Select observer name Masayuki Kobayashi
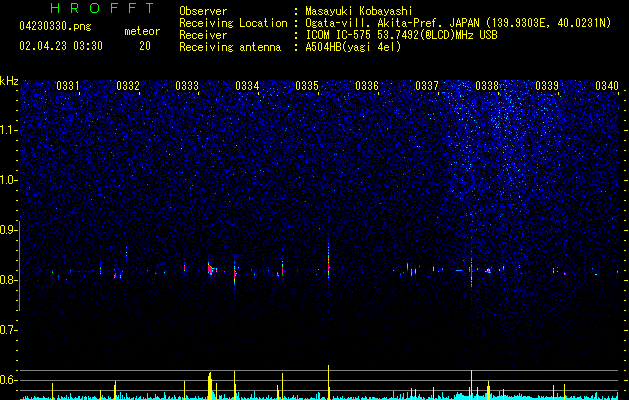 point(358,11)
